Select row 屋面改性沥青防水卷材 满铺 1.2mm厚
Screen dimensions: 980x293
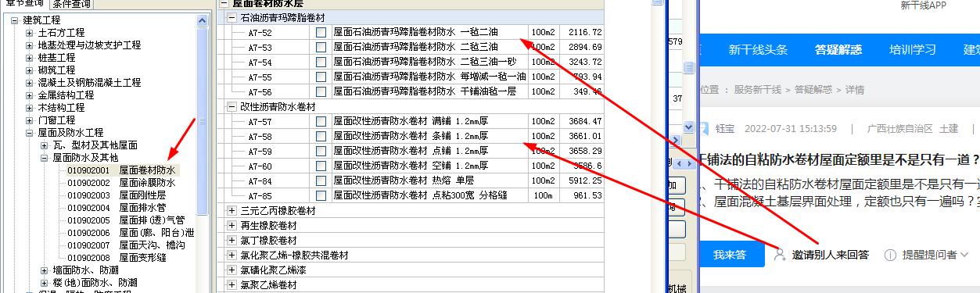click(x=411, y=122)
